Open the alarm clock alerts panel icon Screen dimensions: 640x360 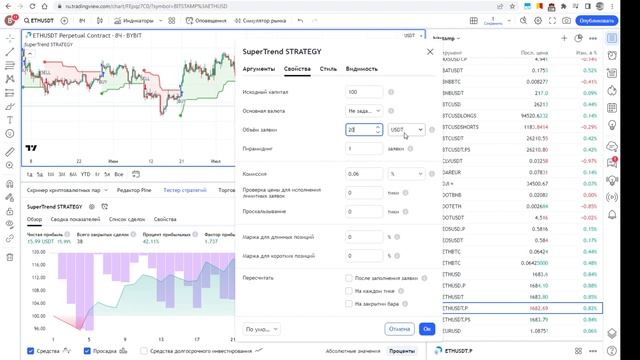[x=612, y=56]
